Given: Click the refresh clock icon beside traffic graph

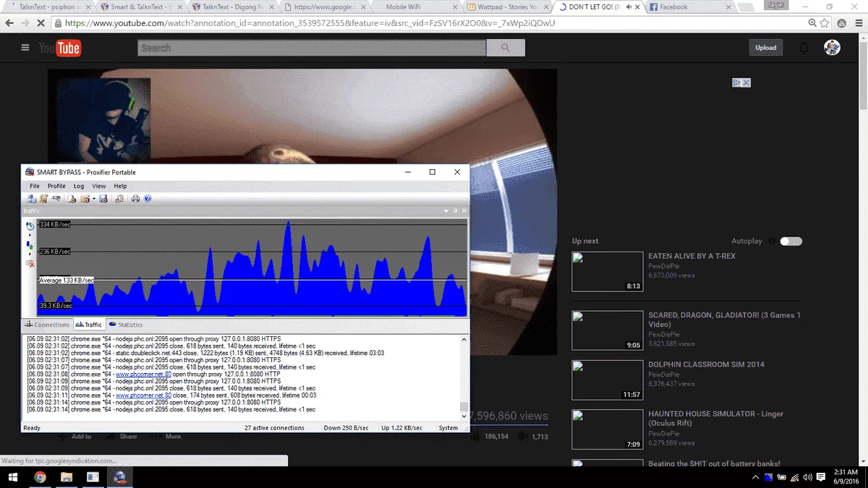Looking at the screenshot, I should tap(30, 226).
